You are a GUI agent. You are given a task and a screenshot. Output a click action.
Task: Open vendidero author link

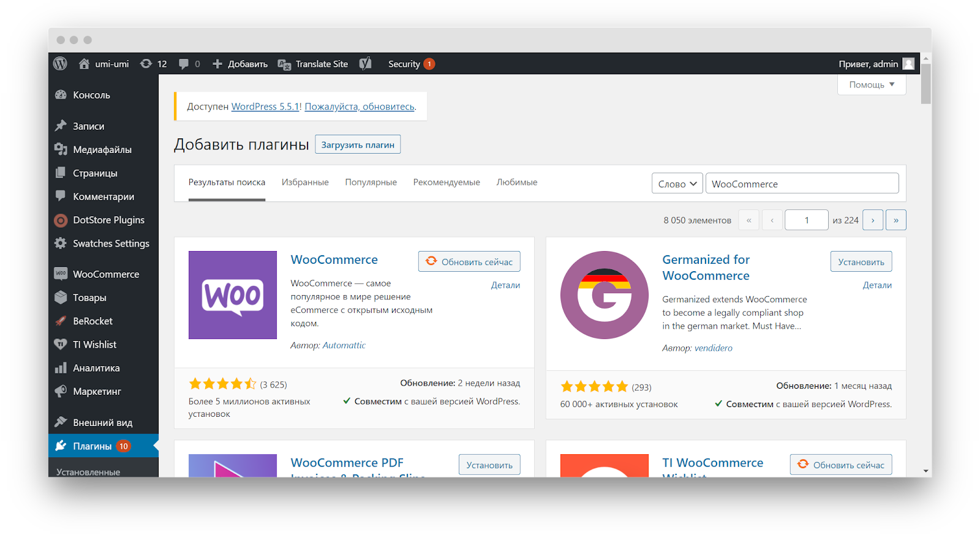pyautogui.click(x=714, y=348)
